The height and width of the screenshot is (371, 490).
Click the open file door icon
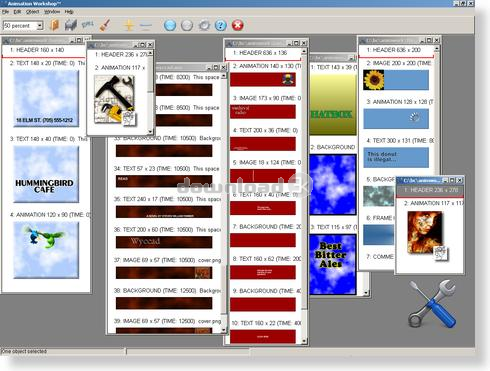[x=54, y=25]
